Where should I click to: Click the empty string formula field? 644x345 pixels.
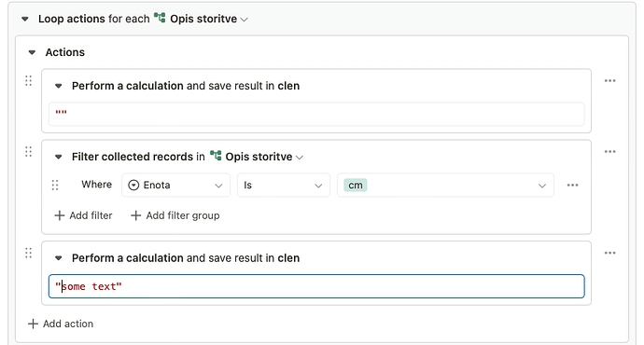point(316,114)
